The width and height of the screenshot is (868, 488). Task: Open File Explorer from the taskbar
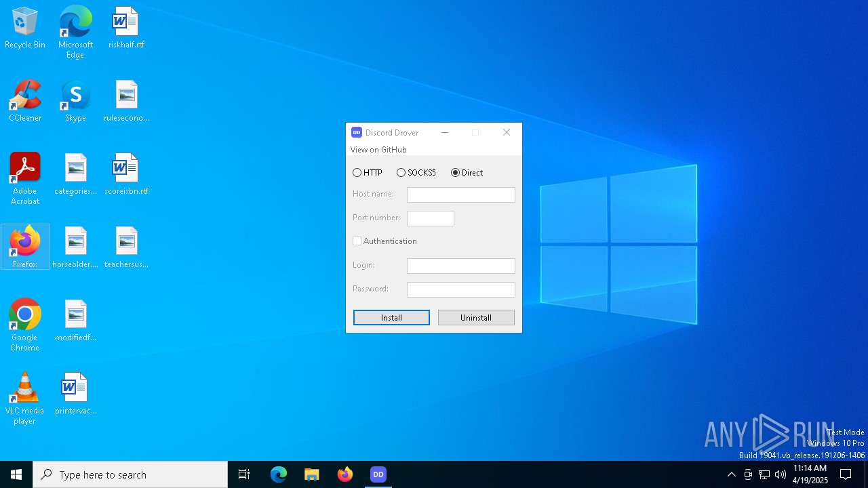312,474
